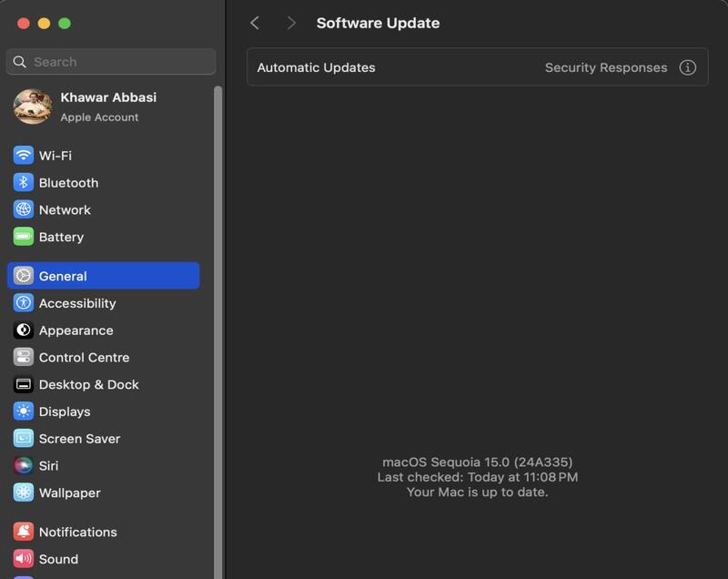Open the Siri icon in sidebar
The image size is (728, 579).
[x=24, y=465]
